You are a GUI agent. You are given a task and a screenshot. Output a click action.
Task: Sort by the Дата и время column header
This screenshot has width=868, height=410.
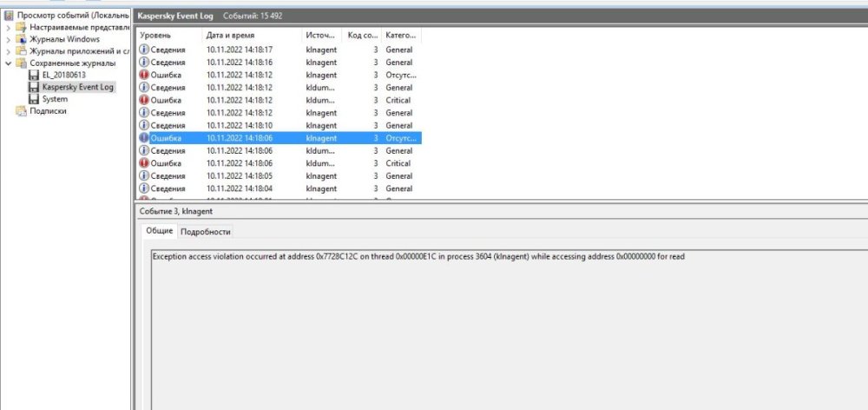(x=252, y=36)
